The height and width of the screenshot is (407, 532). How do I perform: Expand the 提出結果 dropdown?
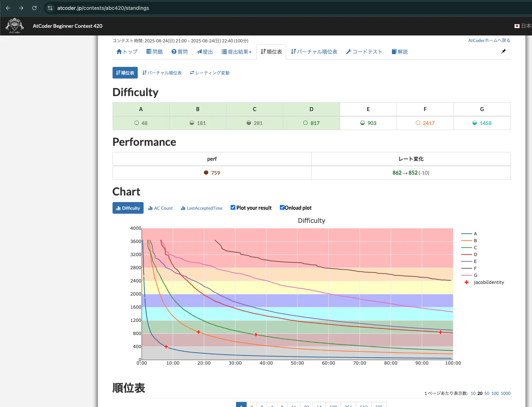point(236,52)
